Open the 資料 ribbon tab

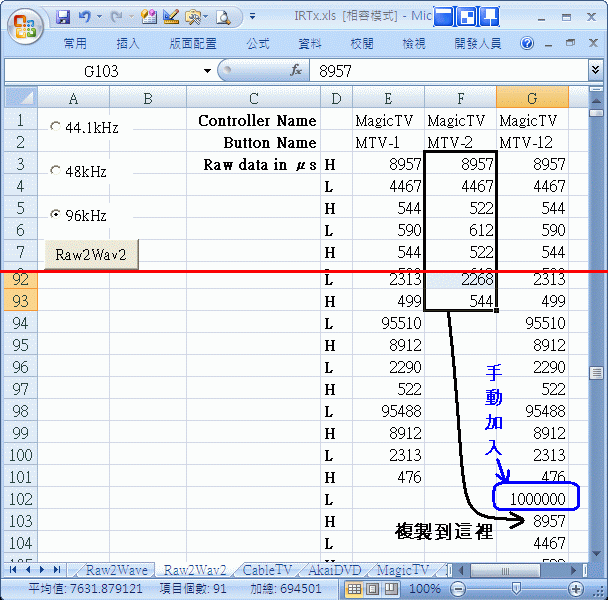[x=309, y=43]
